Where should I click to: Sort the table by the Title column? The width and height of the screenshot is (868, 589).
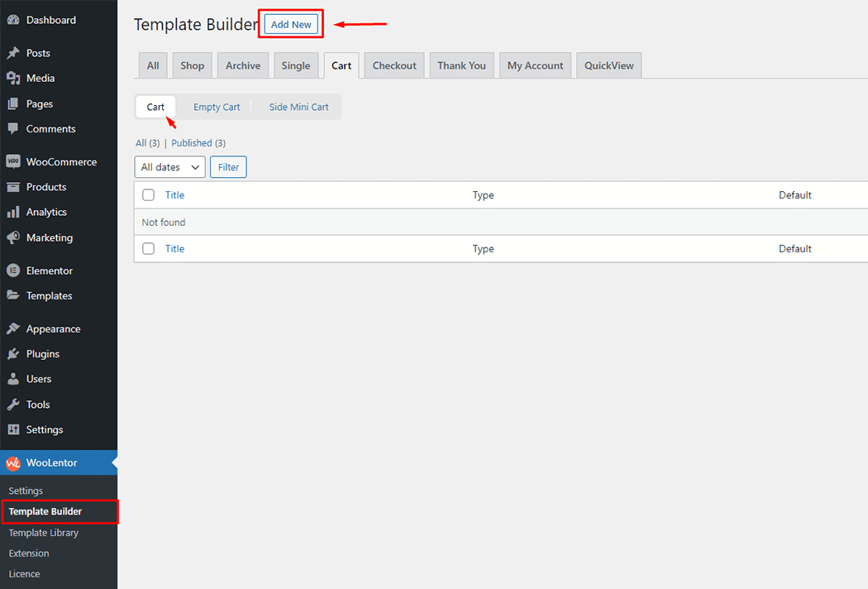coord(174,194)
